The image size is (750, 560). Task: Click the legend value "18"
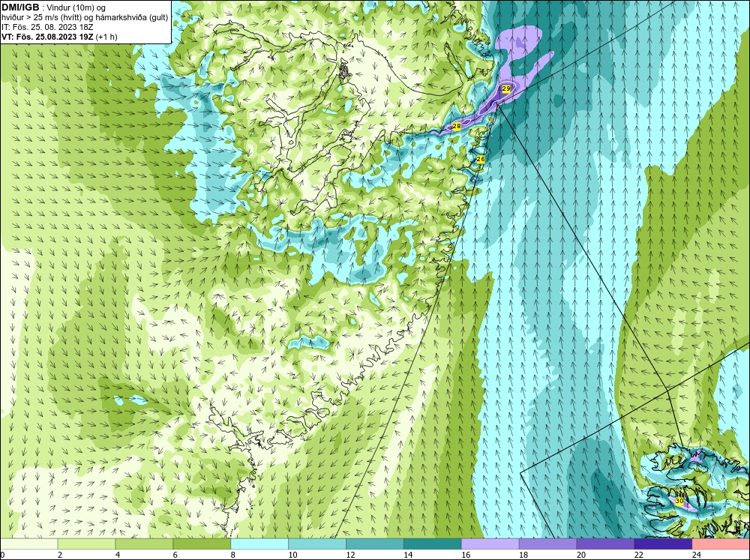523,555
